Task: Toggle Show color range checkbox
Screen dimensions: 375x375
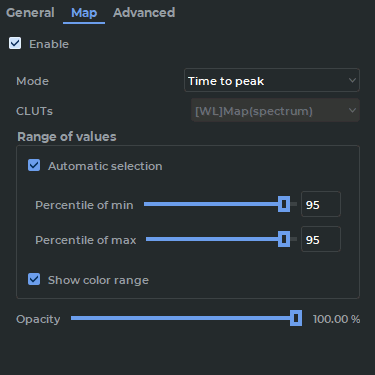Action: (34, 279)
